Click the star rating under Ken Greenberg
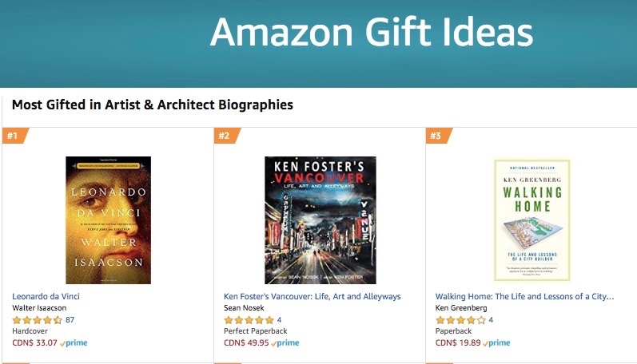 (x=460, y=320)
